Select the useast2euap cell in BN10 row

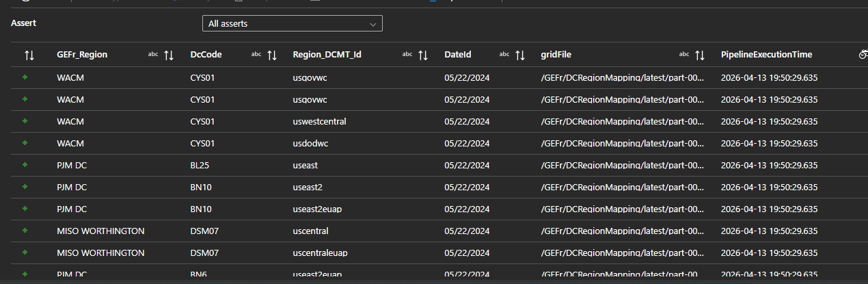click(x=317, y=209)
